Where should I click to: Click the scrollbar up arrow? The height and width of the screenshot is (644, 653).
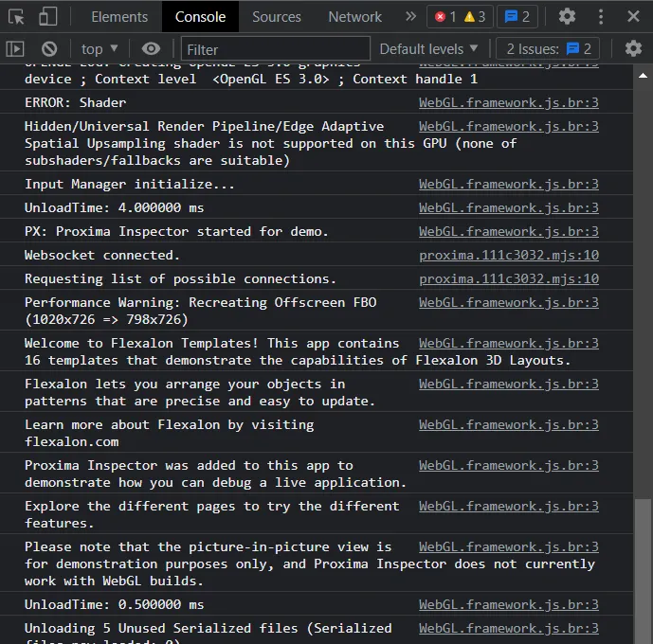pos(643,76)
